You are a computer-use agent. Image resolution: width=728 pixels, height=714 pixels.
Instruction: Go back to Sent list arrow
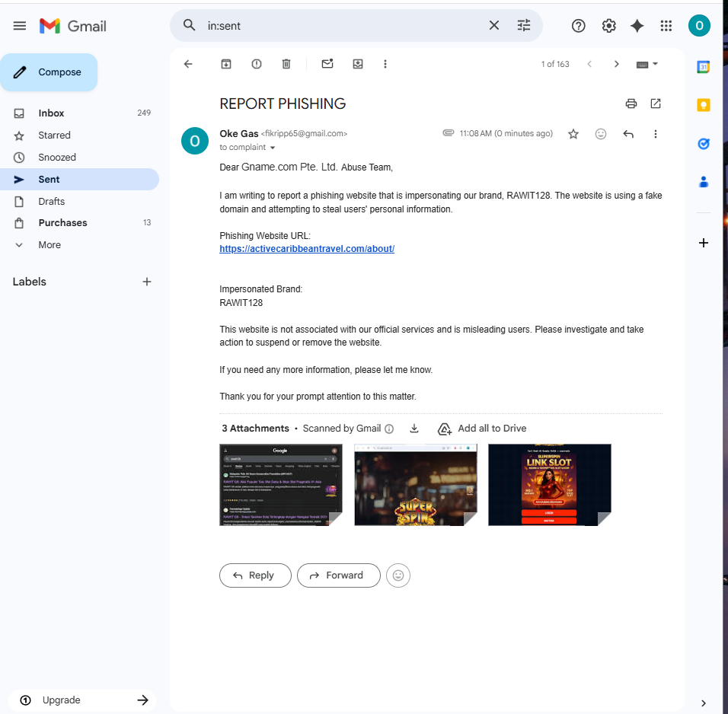point(188,64)
